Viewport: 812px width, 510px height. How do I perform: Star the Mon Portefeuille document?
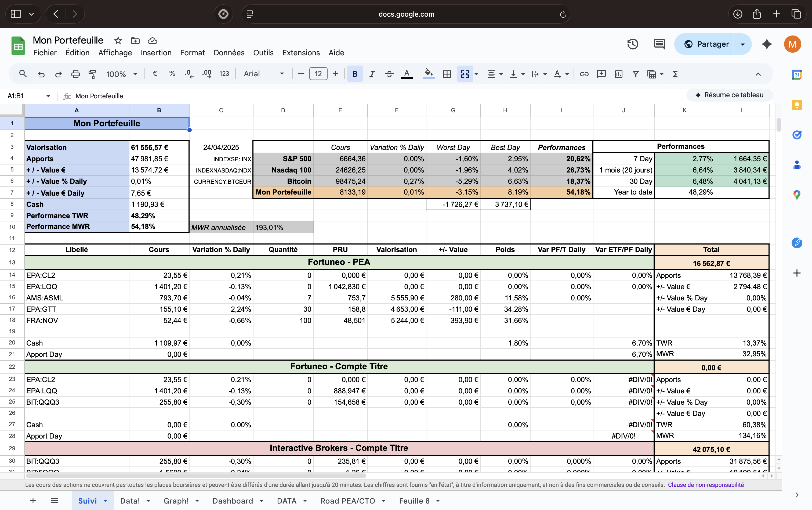point(118,41)
